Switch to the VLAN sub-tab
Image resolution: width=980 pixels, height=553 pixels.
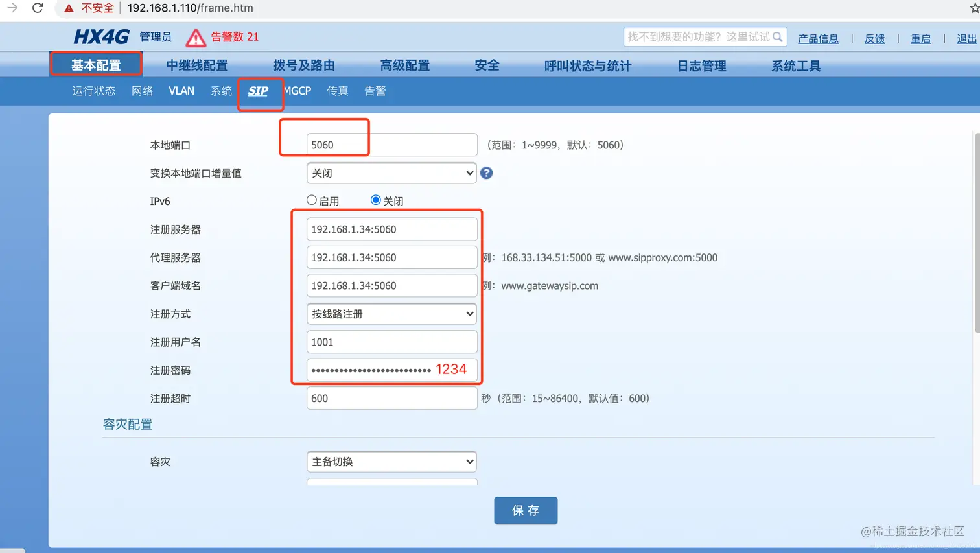pyautogui.click(x=181, y=91)
